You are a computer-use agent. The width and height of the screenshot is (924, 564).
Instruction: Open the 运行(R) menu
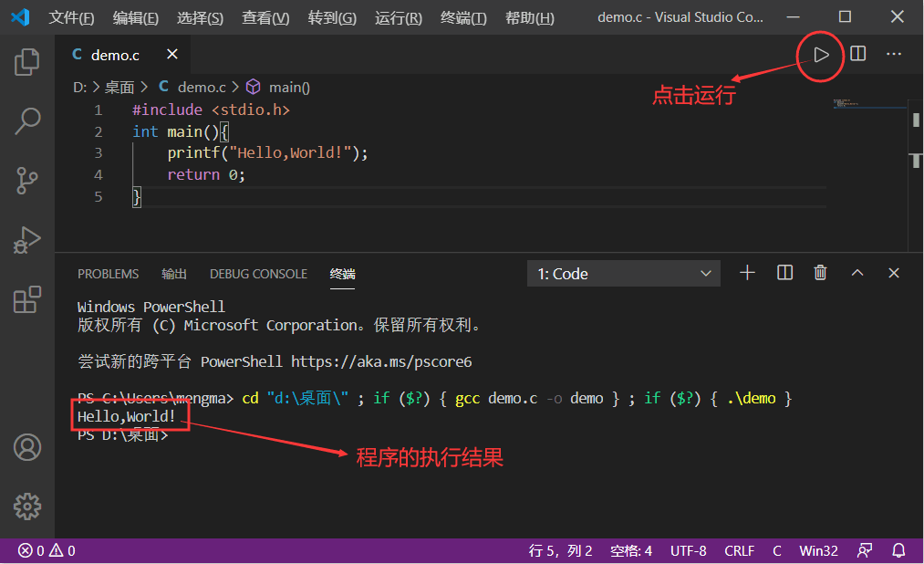(397, 17)
